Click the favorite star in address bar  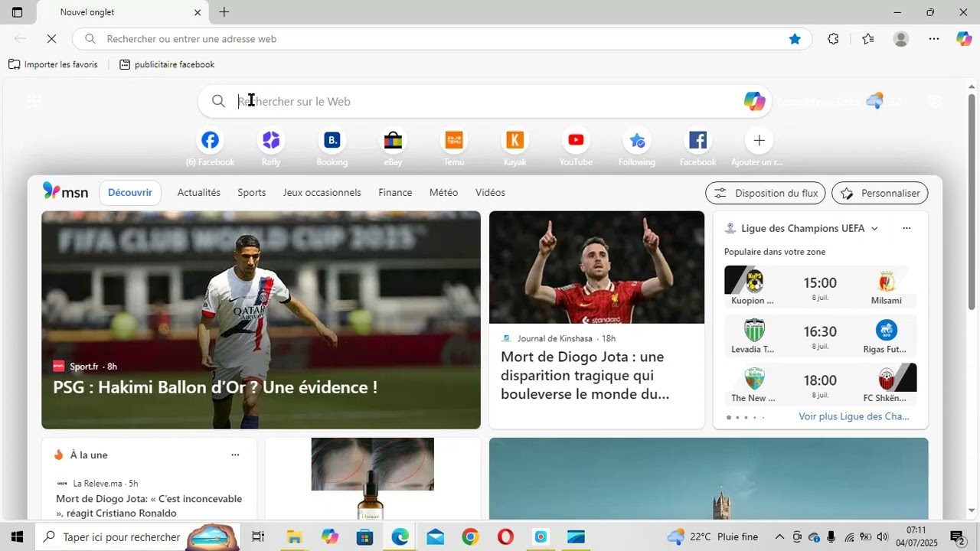tap(795, 39)
